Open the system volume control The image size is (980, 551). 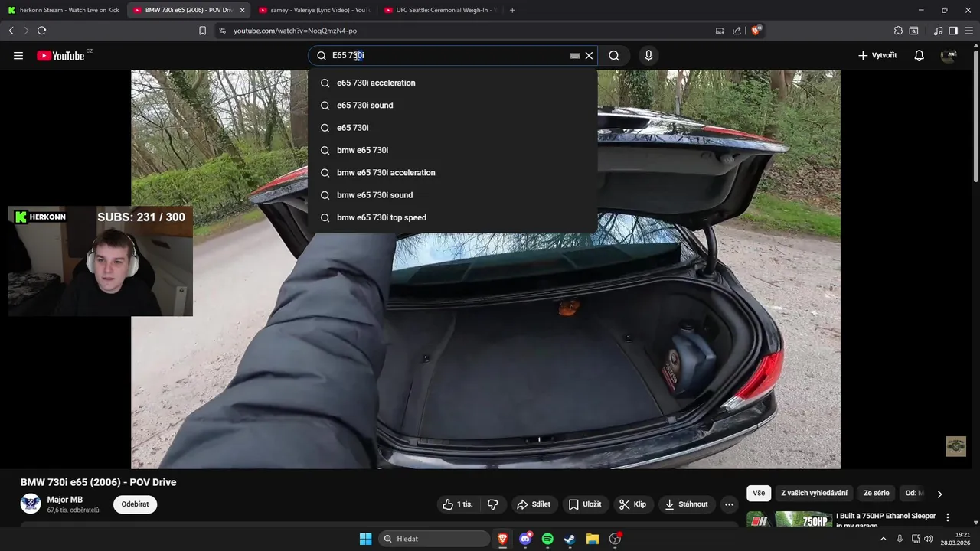click(x=929, y=539)
